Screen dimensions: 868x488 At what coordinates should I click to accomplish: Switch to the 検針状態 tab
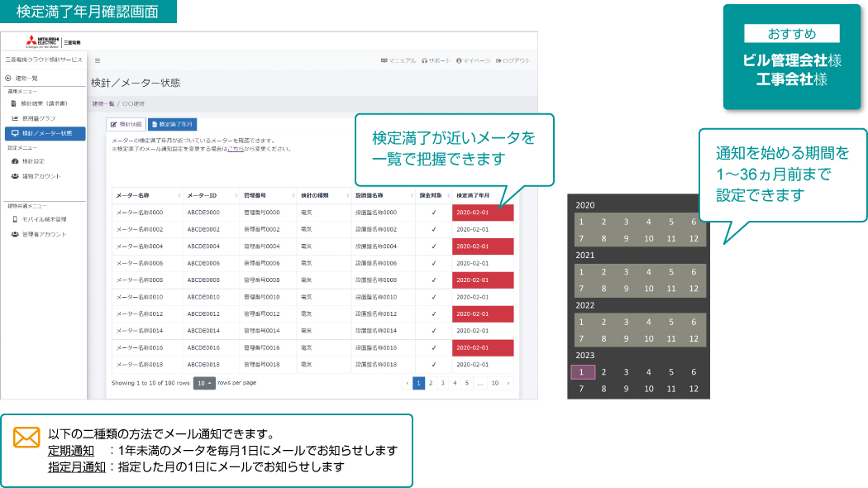coord(126,124)
